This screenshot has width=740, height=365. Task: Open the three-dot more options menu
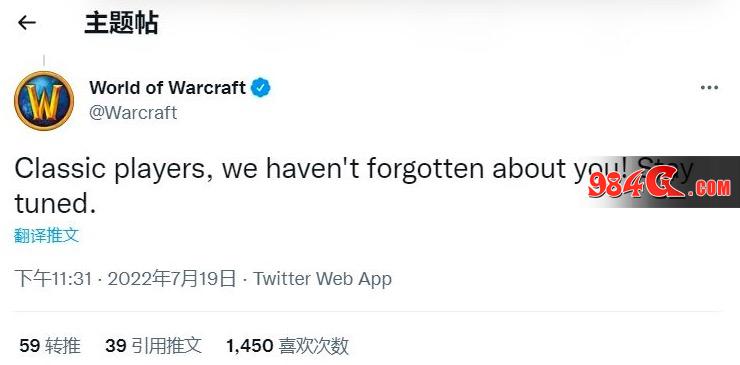709,88
